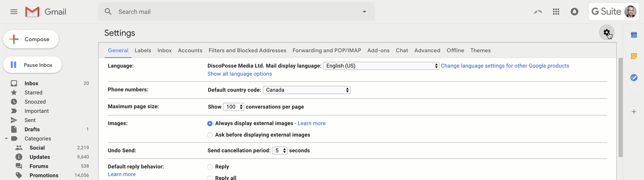The height and width of the screenshot is (180, 644).
Task: Open Google Keep side panel icon
Action: [x=634, y=56]
